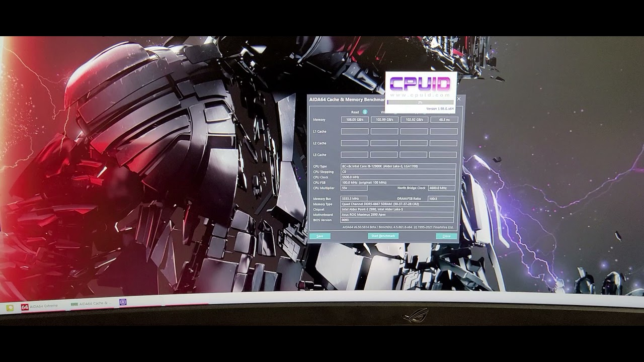Image resolution: width=644 pixels, height=362 pixels.
Task: Click Memory Type field showing DDR5-6667 SDRAM
Action: (x=397, y=204)
